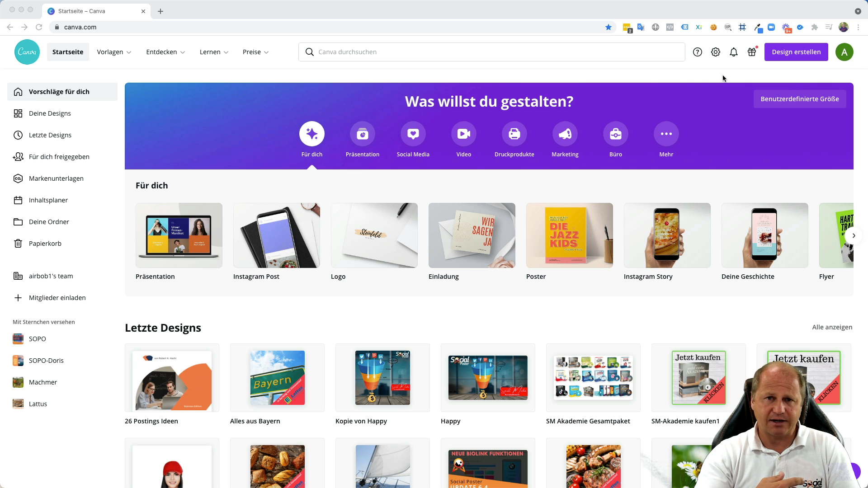Screen dimensions: 868x488
Task: Expand the Preise dropdown
Action: click(x=255, y=52)
